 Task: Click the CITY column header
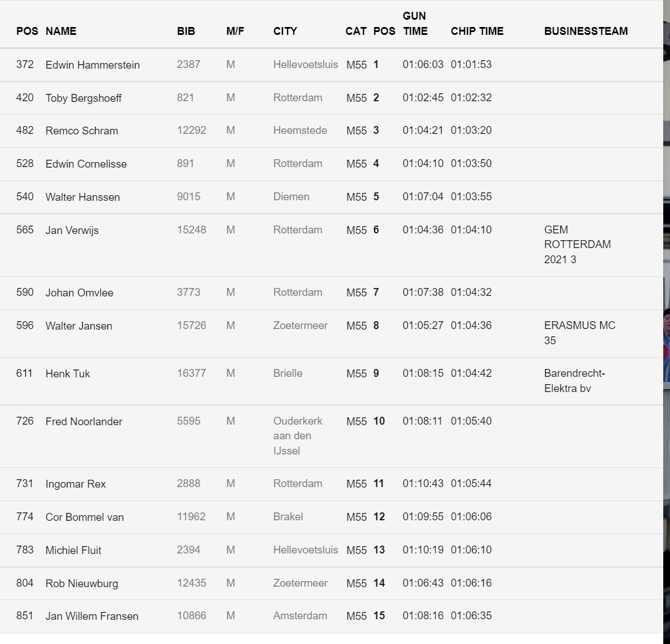tap(285, 31)
